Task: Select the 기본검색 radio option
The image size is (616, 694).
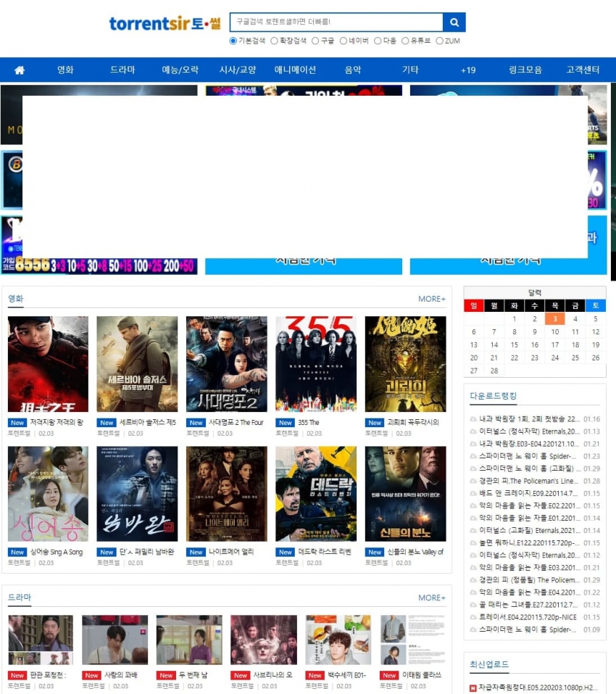Action: [x=233, y=41]
